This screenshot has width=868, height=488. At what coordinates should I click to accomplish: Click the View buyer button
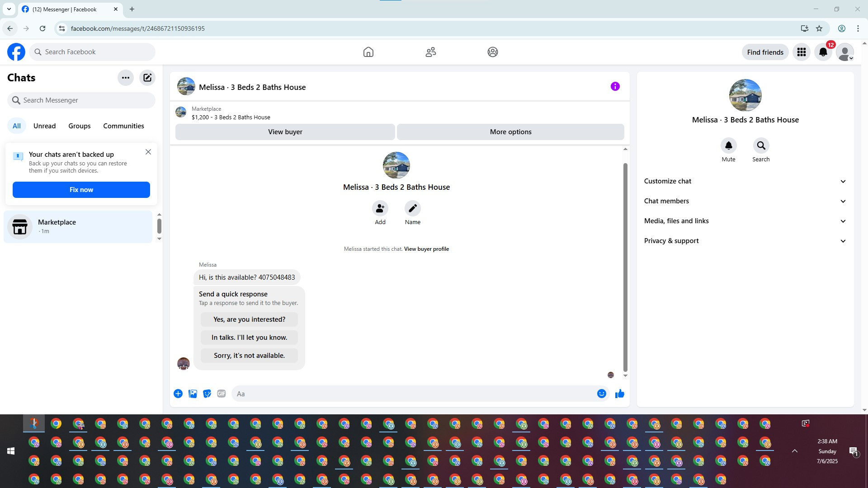pyautogui.click(x=285, y=132)
